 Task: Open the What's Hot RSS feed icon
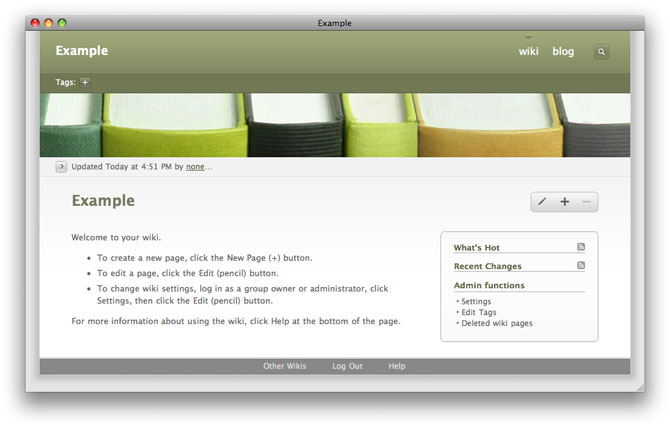(581, 247)
